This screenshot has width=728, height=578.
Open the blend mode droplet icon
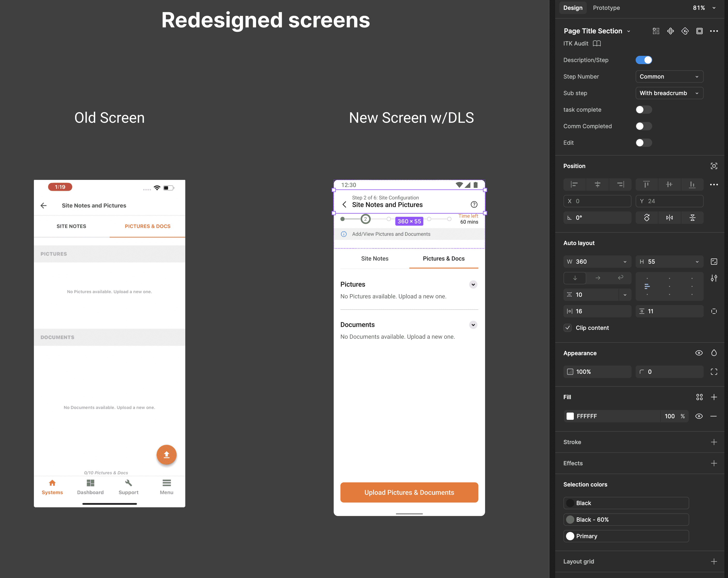(714, 353)
